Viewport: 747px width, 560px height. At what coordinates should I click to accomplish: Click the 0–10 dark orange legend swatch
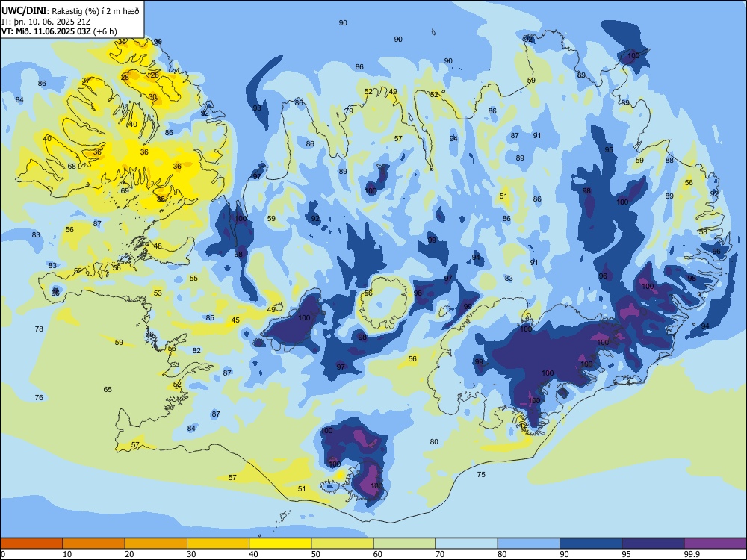(31, 544)
